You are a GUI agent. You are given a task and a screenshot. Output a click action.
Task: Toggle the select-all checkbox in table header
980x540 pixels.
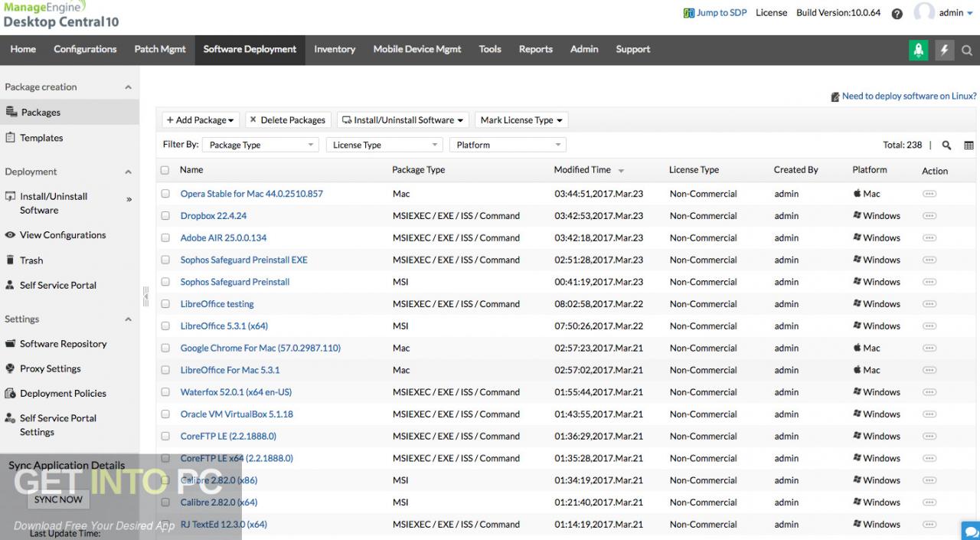[165, 170]
